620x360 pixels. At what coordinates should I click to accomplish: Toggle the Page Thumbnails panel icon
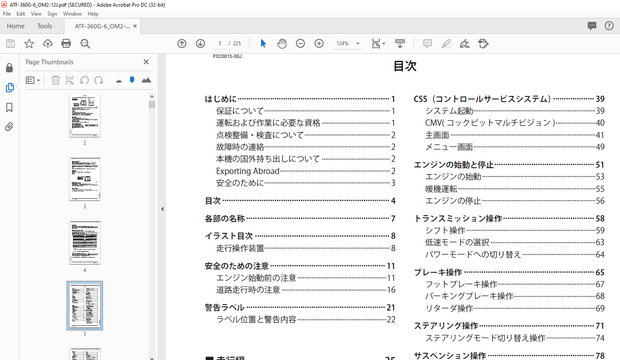[9, 88]
